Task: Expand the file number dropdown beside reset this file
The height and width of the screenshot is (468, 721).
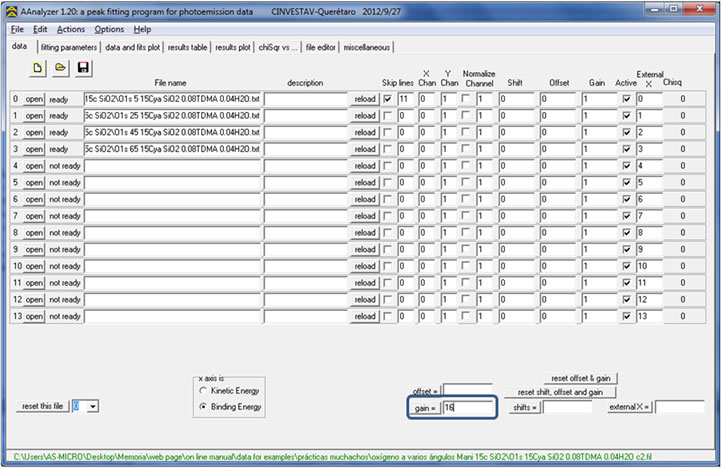Action: (93, 406)
